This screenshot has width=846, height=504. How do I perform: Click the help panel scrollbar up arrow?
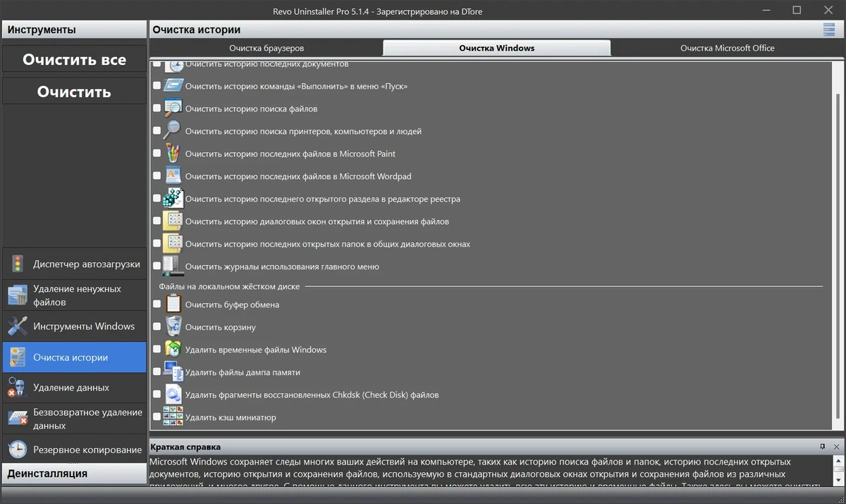coord(838,460)
